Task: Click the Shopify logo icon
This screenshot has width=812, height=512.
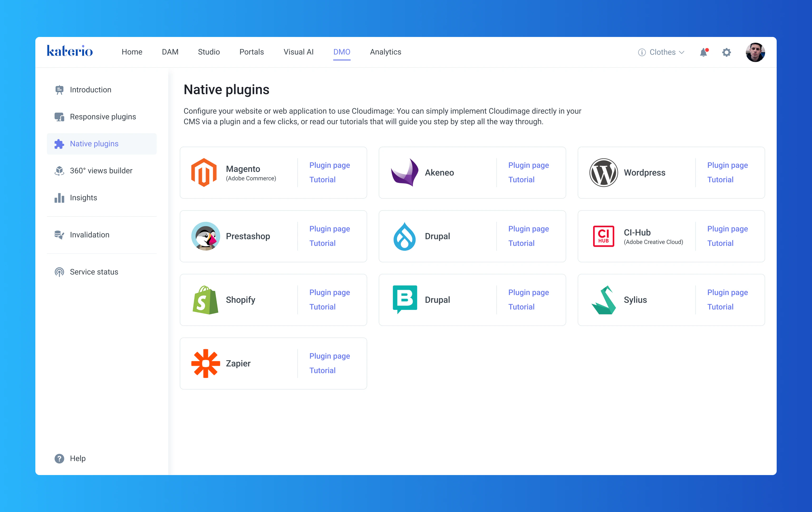Action: click(x=205, y=300)
